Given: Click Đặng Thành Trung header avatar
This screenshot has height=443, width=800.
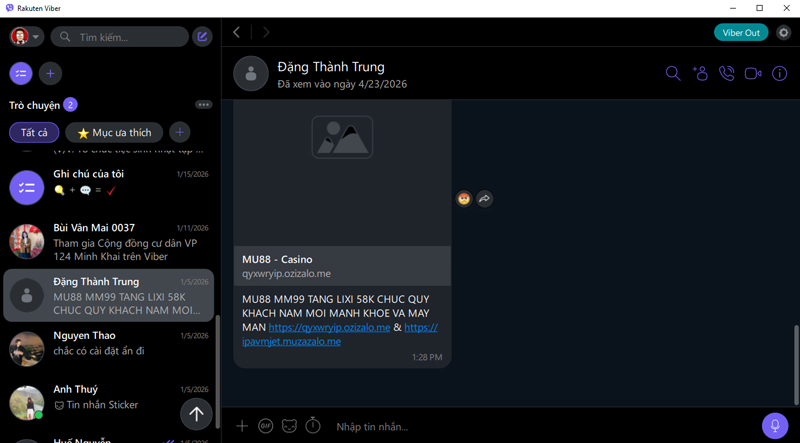Looking at the screenshot, I should 251,73.
